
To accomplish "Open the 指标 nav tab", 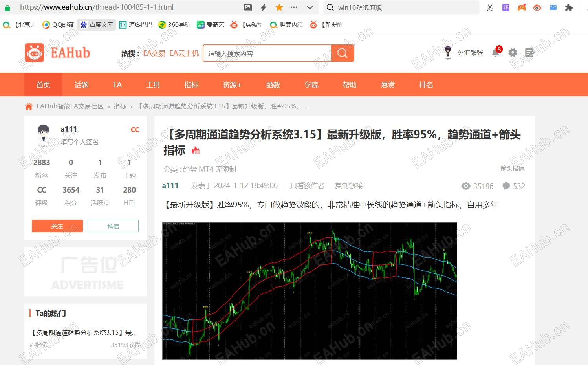I will pos(192,84).
